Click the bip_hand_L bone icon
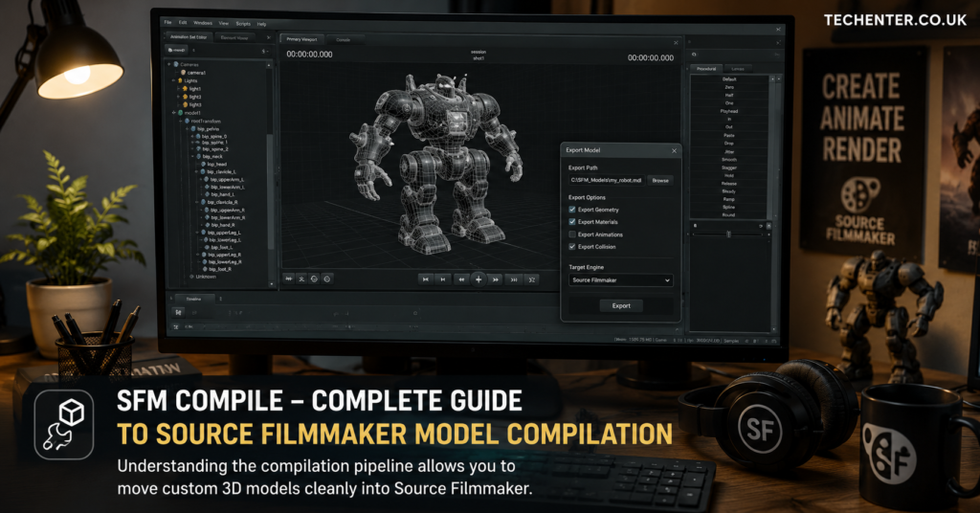 tap(207, 194)
